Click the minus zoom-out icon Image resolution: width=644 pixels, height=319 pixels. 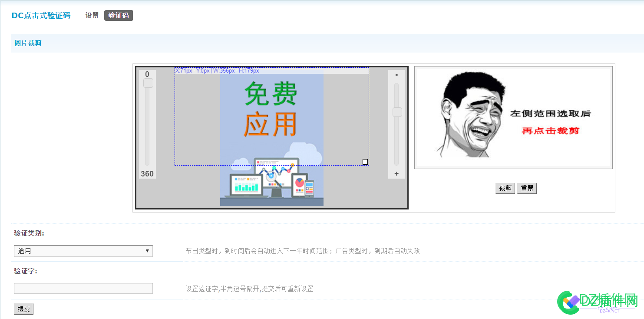pos(396,75)
